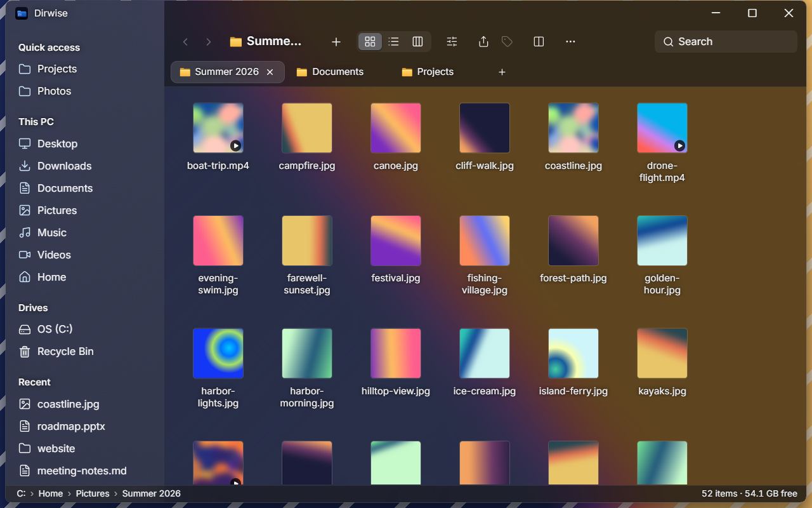This screenshot has height=508, width=812.
Task: Open the Recycle Bin
Action: 85,352
